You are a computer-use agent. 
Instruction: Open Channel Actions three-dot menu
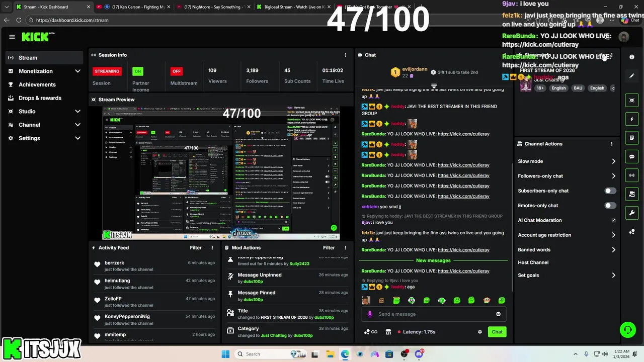click(612, 144)
